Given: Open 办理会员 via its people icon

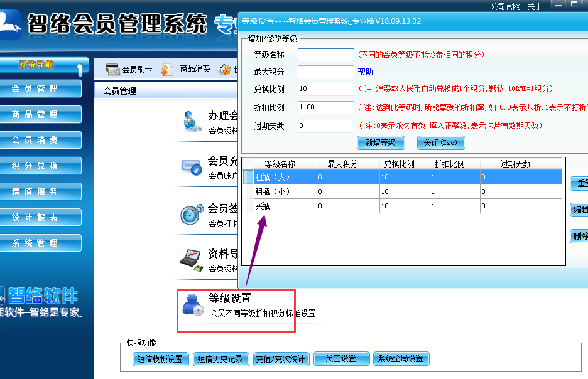Looking at the screenshot, I should 192,121.
